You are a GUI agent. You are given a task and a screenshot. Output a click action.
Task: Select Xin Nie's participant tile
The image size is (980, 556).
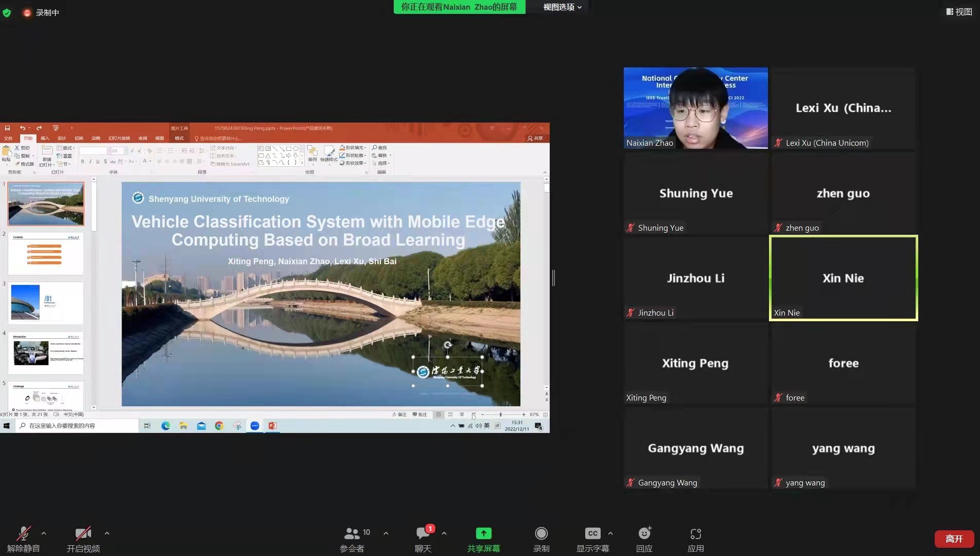(843, 278)
